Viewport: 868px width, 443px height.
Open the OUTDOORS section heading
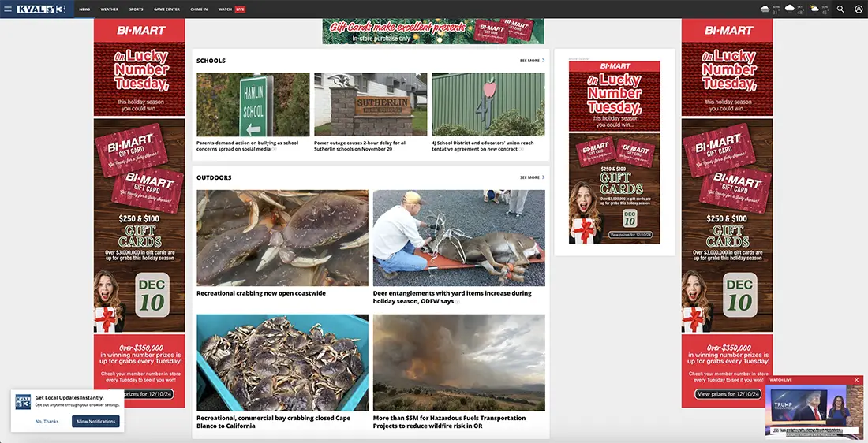click(x=214, y=177)
